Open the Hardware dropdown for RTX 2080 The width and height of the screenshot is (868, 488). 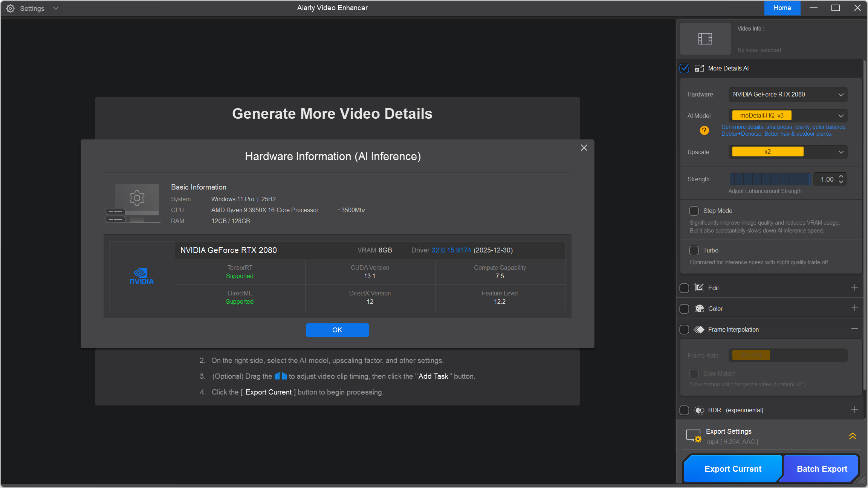788,94
